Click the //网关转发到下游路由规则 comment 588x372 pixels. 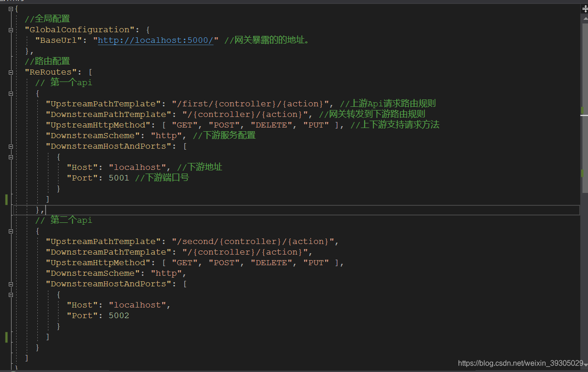point(372,114)
